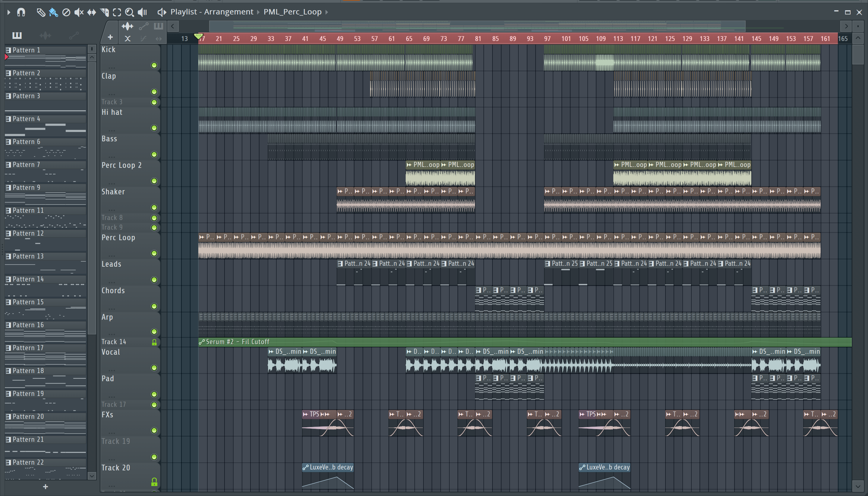Select the Perc Loop track header
Screen dimensions: 868x496
tap(130, 245)
